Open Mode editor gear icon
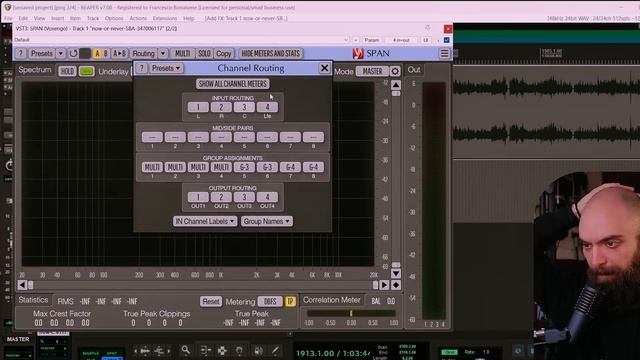The image size is (640, 360). click(395, 71)
